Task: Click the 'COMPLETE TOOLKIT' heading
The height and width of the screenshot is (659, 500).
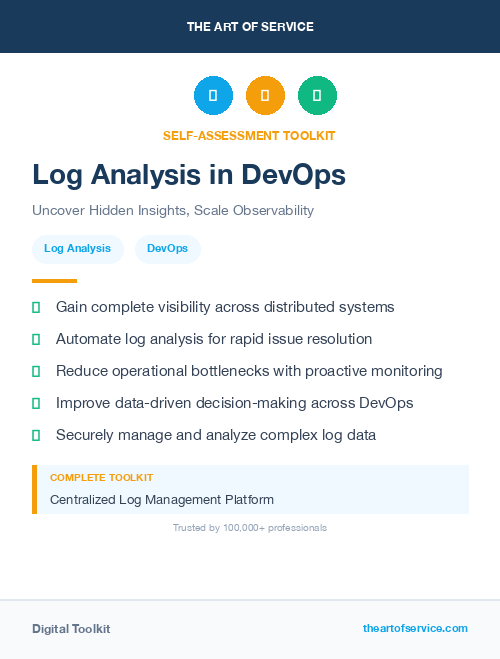Action: point(101,478)
